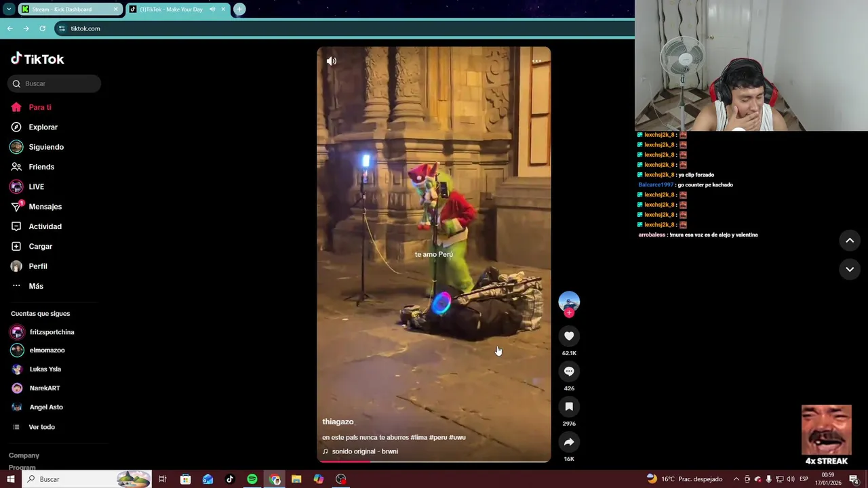Open Microsoft Store from taskbar

pos(185,479)
